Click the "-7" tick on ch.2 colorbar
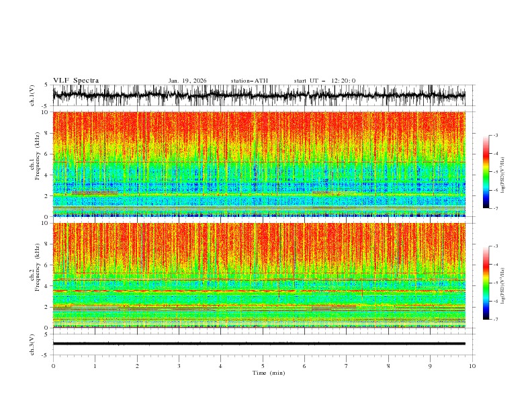 point(495,320)
